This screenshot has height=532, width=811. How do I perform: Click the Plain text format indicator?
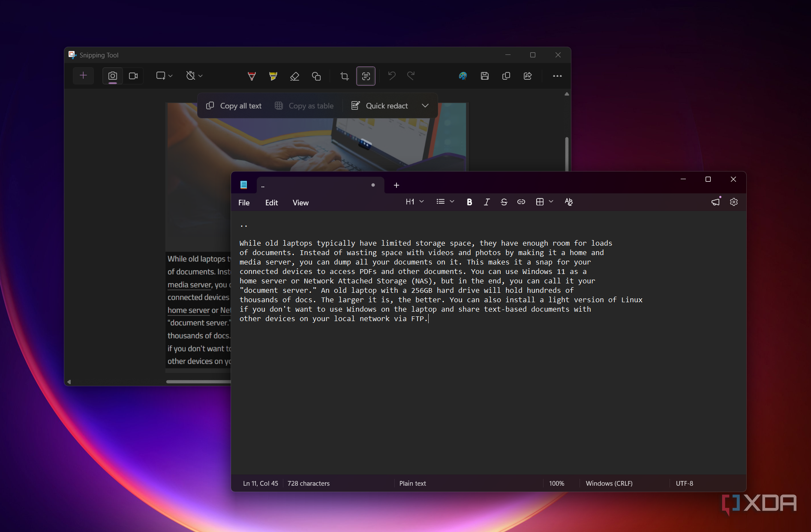tap(413, 484)
